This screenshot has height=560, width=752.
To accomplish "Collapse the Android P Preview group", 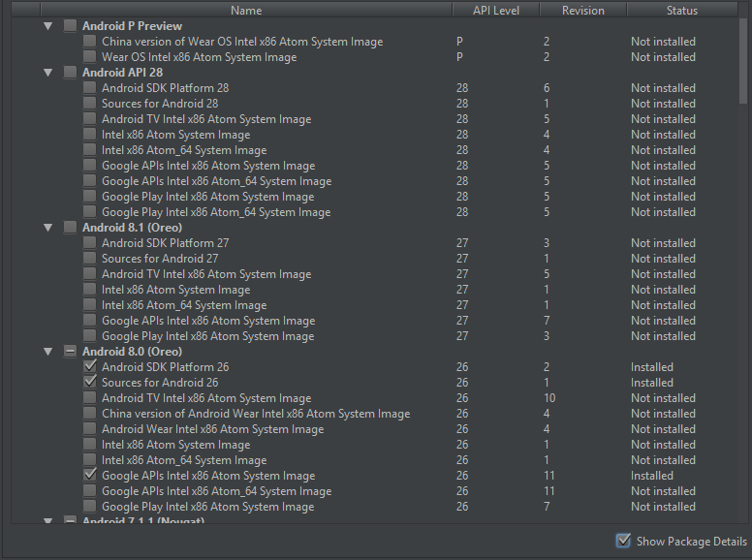I will (48, 26).
